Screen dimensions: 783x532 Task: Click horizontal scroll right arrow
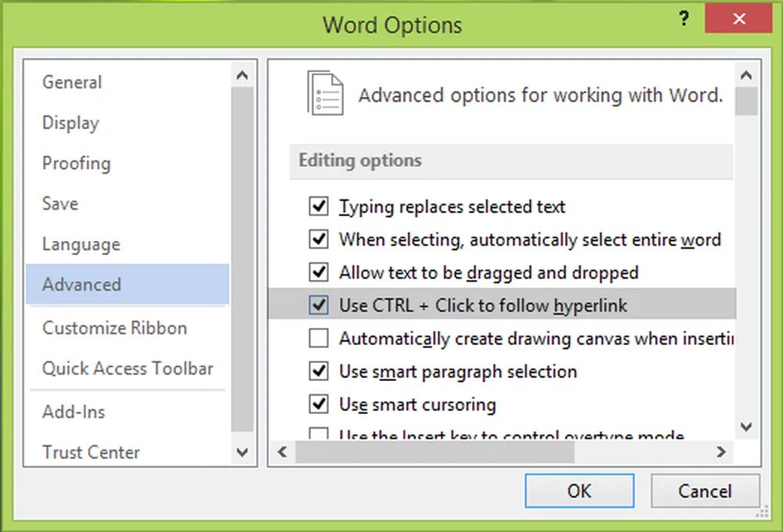tap(720, 451)
